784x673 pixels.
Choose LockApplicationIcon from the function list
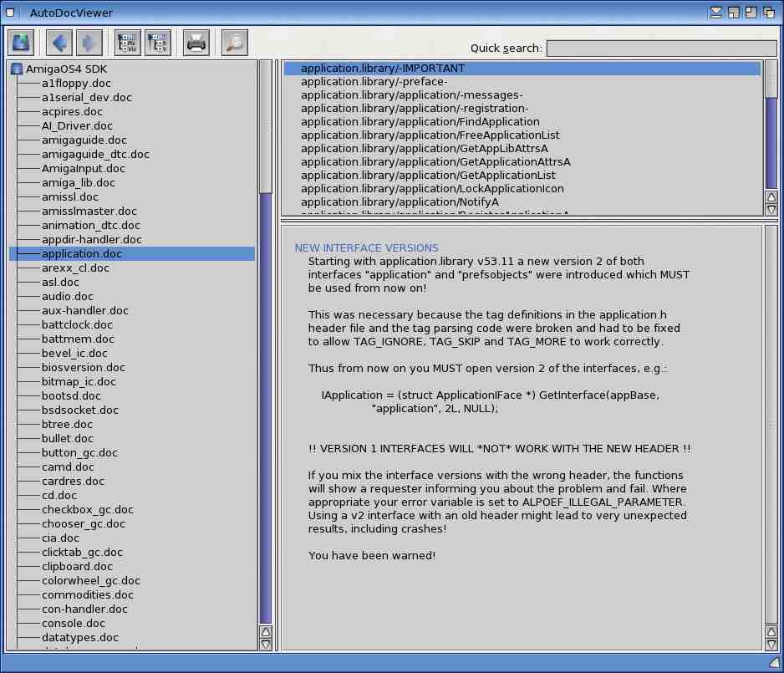click(x=432, y=189)
